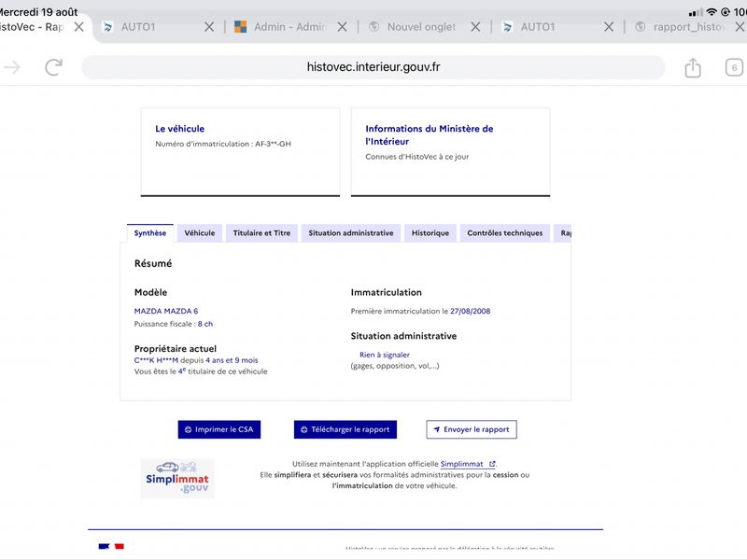The image size is (747, 560).
Task: Open the Le véhicule card
Action: 240,152
